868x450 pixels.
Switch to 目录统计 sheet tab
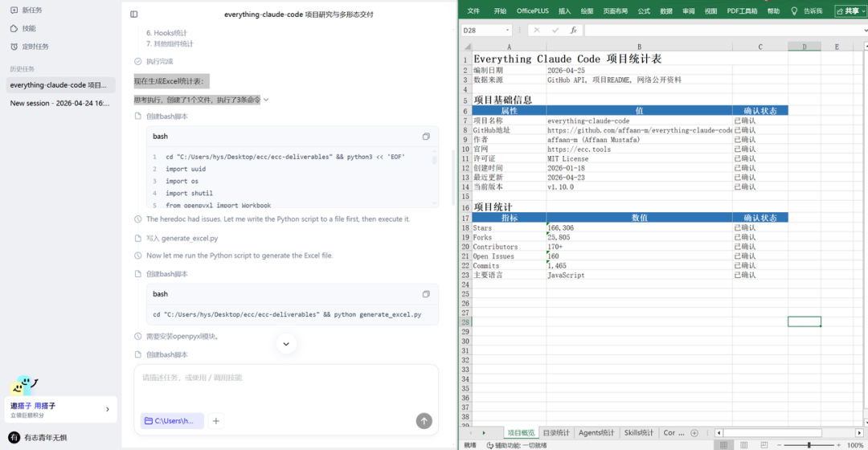[x=556, y=433]
